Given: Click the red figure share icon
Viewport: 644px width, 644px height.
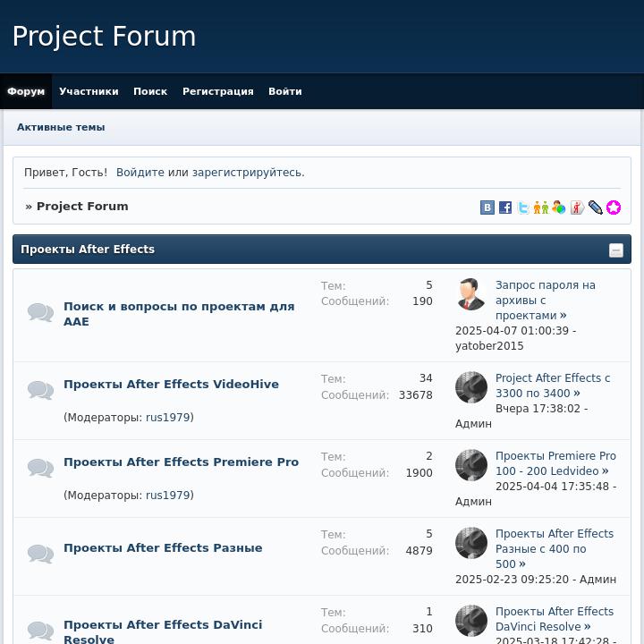Looking at the screenshot, I should click(x=577, y=208).
